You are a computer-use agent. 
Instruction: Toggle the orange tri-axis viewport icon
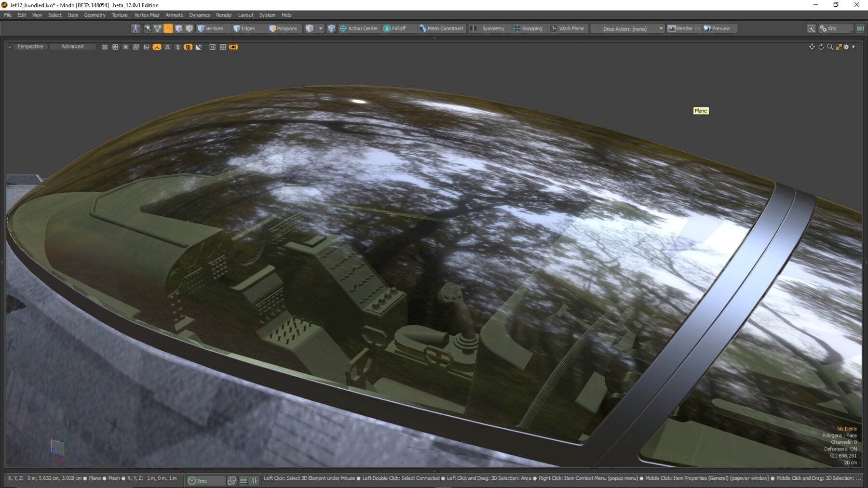(157, 47)
